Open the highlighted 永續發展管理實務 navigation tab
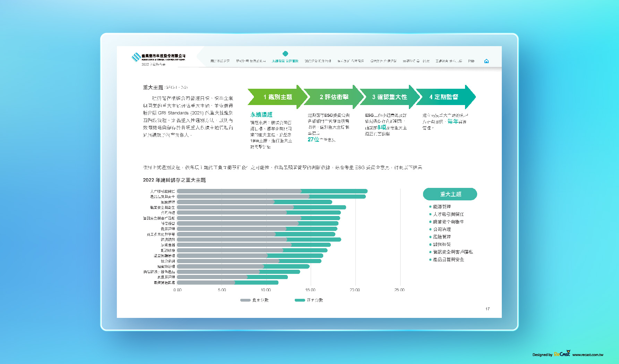Viewport: 619px width, 364px height. click(x=285, y=61)
